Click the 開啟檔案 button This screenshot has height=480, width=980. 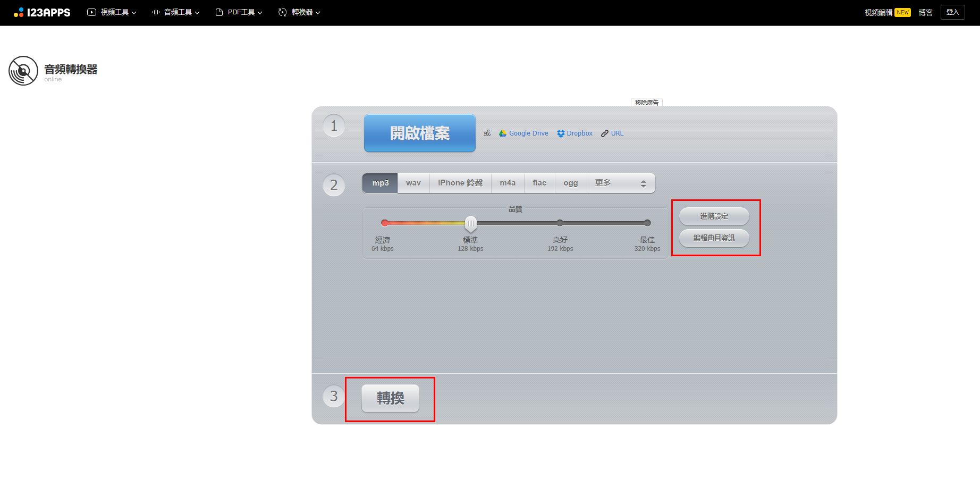click(420, 133)
